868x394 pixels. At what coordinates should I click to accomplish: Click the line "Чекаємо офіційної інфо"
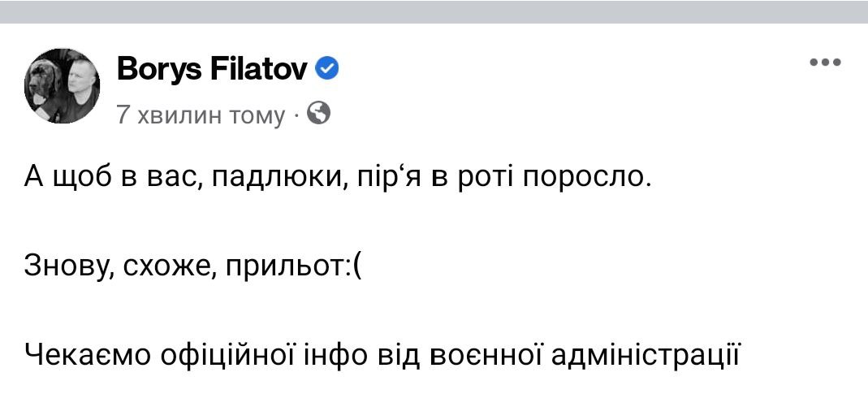click(x=383, y=354)
